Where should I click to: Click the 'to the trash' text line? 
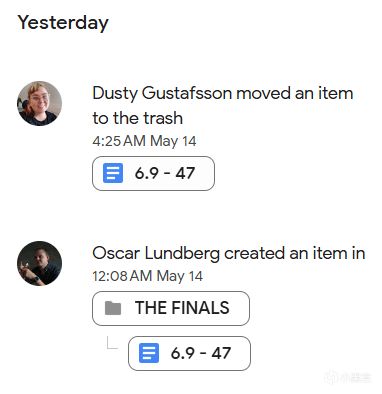click(x=138, y=118)
